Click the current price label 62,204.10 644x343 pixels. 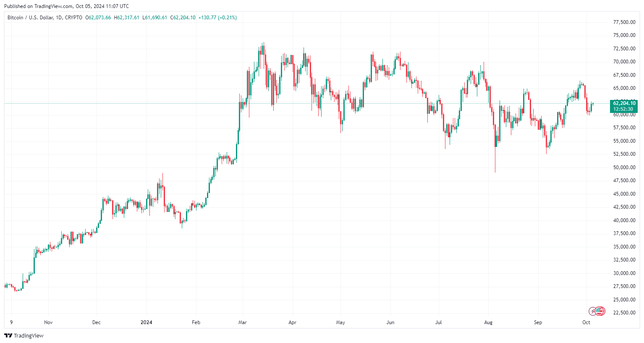pos(624,103)
